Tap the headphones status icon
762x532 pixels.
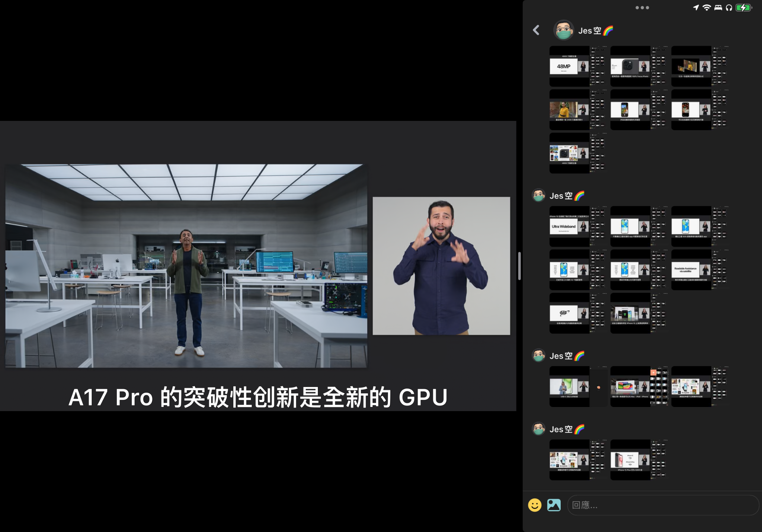click(x=729, y=7)
